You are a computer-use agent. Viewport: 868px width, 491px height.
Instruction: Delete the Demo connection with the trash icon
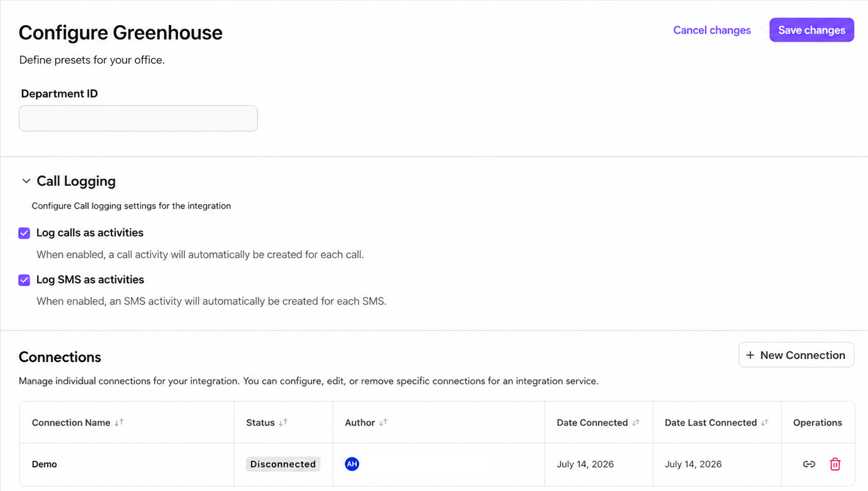(835, 464)
